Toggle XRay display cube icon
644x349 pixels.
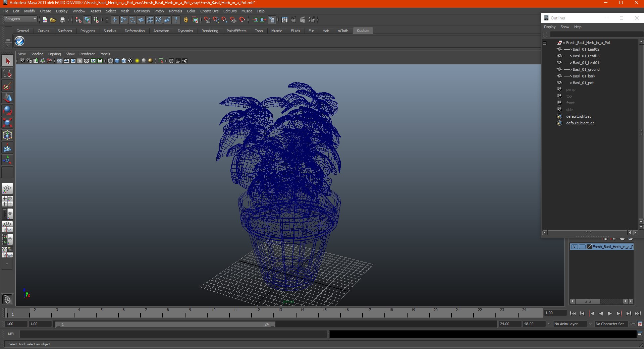pyautogui.click(x=171, y=61)
